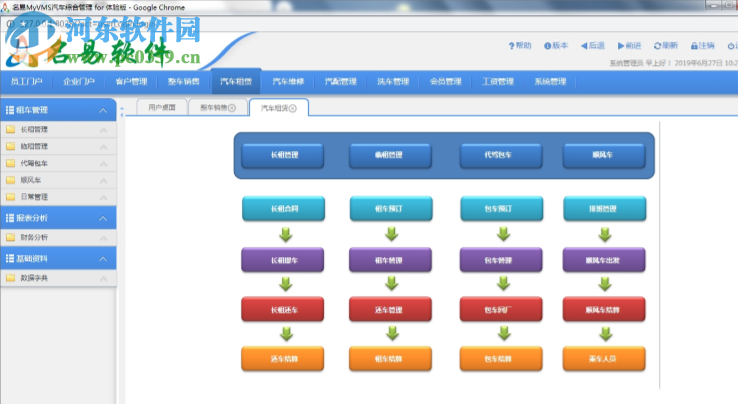Click the folder icon next to 财务分析
The height and width of the screenshot is (404, 738).
(10, 237)
